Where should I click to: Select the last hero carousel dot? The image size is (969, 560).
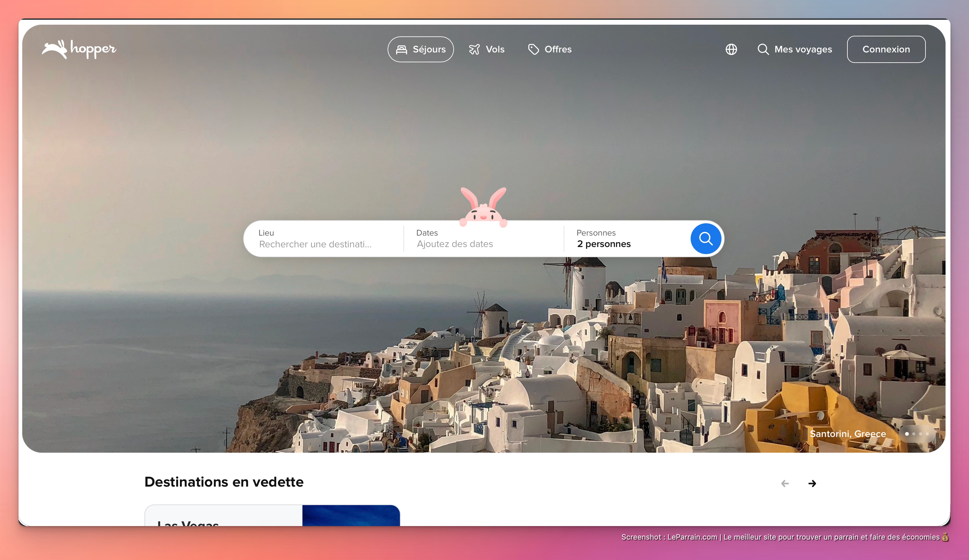[927, 434]
